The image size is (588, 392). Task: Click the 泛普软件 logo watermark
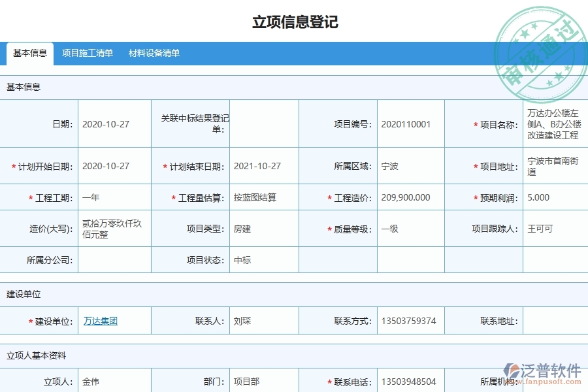pyautogui.click(x=542, y=368)
